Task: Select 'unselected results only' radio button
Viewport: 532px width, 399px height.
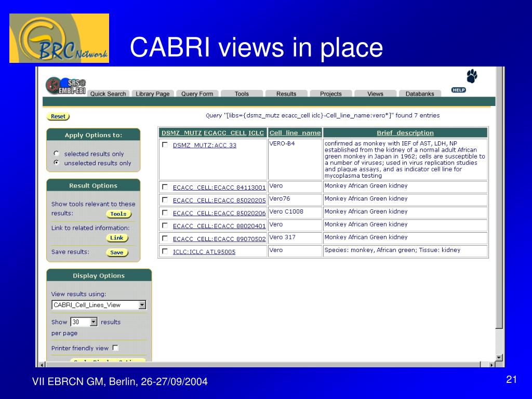Action: (57, 163)
